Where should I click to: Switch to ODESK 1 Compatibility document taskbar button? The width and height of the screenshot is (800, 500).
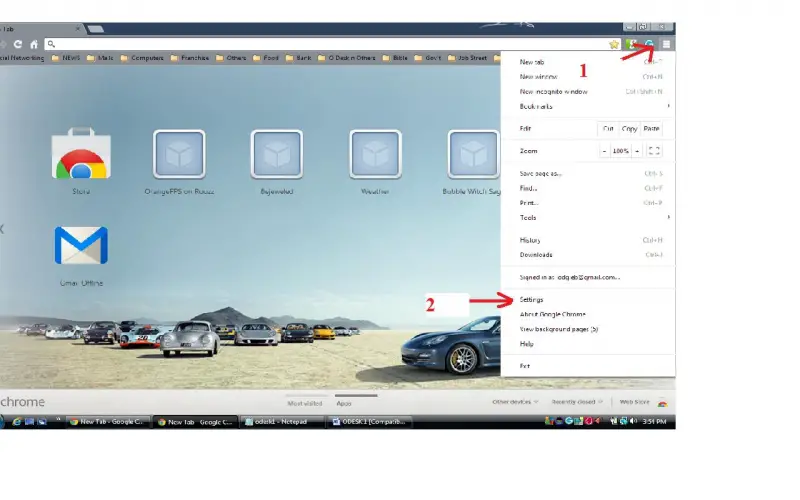(369, 422)
